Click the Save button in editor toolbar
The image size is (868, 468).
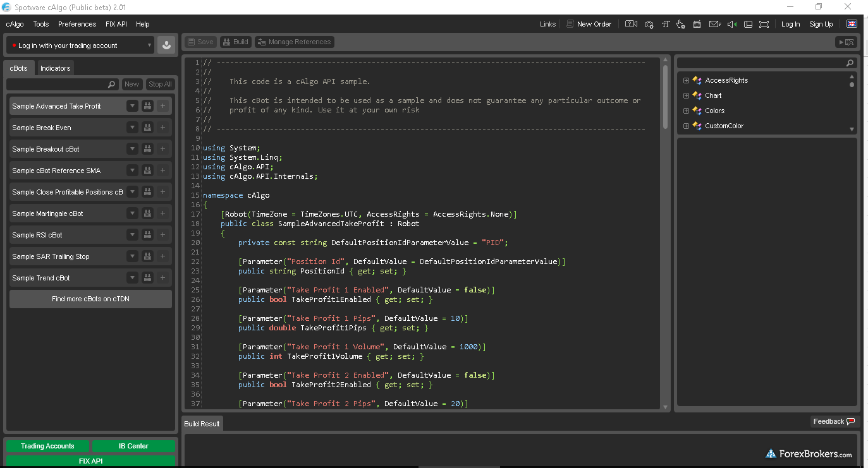200,42
